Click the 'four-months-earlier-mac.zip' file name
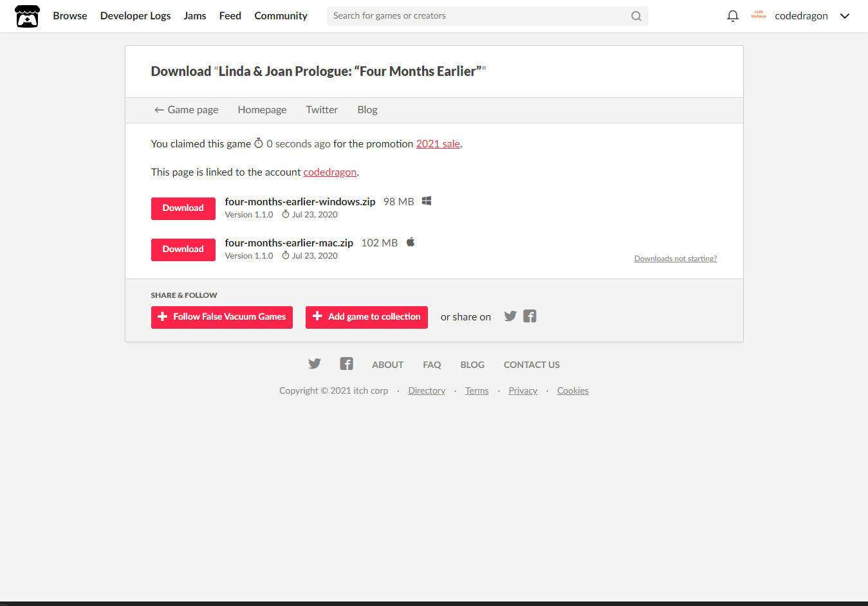The image size is (868, 606). tap(289, 243)
